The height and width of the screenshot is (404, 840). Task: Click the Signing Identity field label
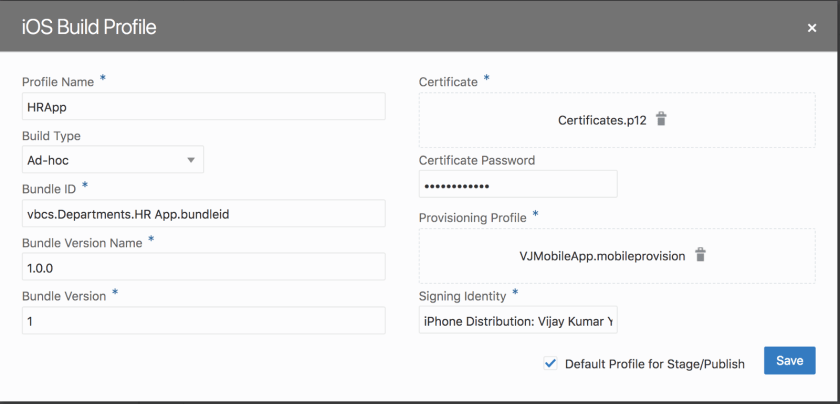tap(463, 295)
